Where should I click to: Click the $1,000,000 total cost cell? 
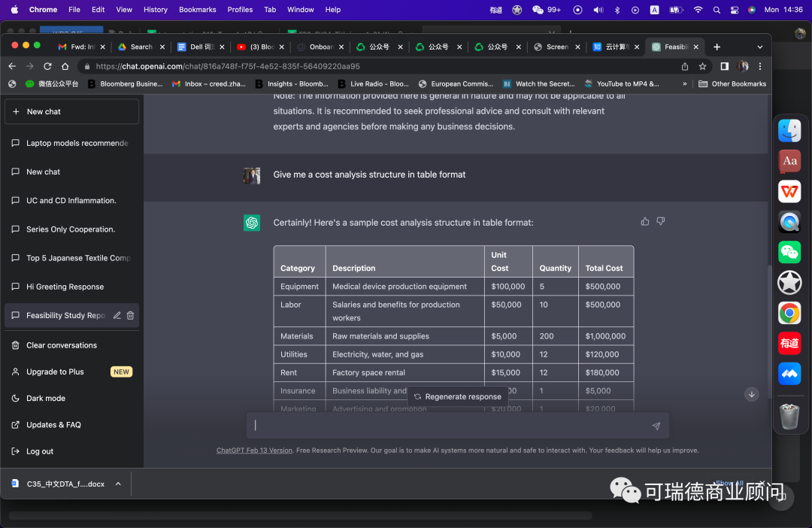[605, 335]
